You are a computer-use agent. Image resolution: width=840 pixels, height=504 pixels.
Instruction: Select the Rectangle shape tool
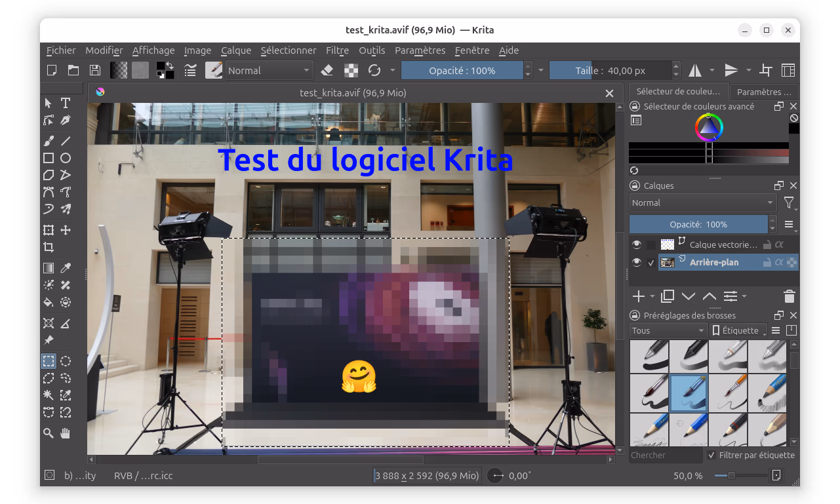point(49,158)
